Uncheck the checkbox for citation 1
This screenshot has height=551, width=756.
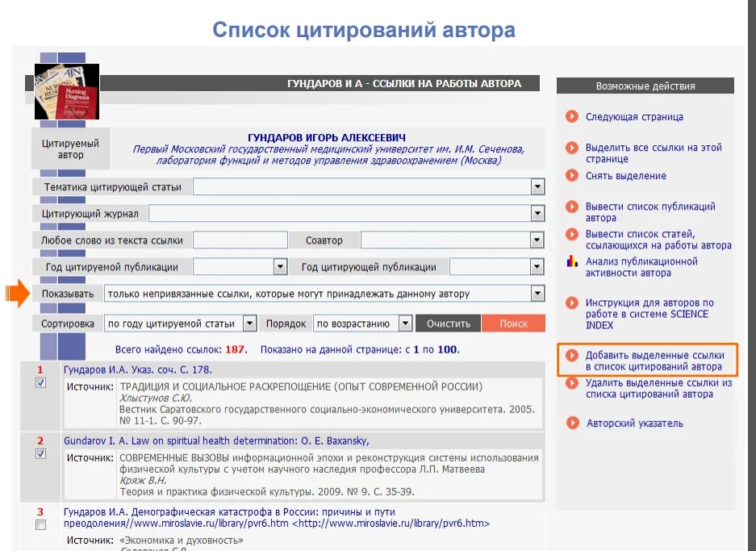tap(41, 382)
